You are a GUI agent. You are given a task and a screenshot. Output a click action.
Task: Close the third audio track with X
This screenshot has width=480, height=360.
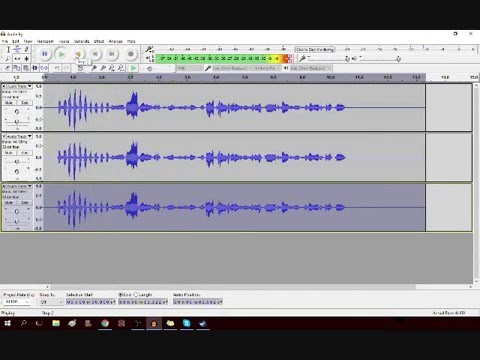point(4,186)
